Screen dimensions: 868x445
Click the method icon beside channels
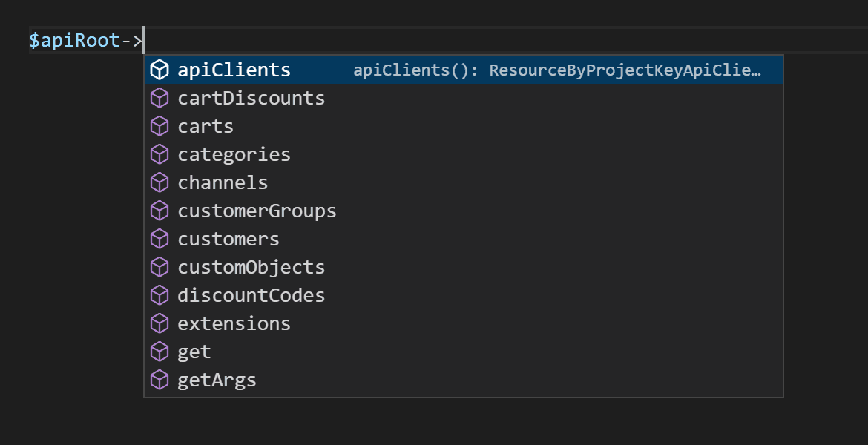click(160, 182)
